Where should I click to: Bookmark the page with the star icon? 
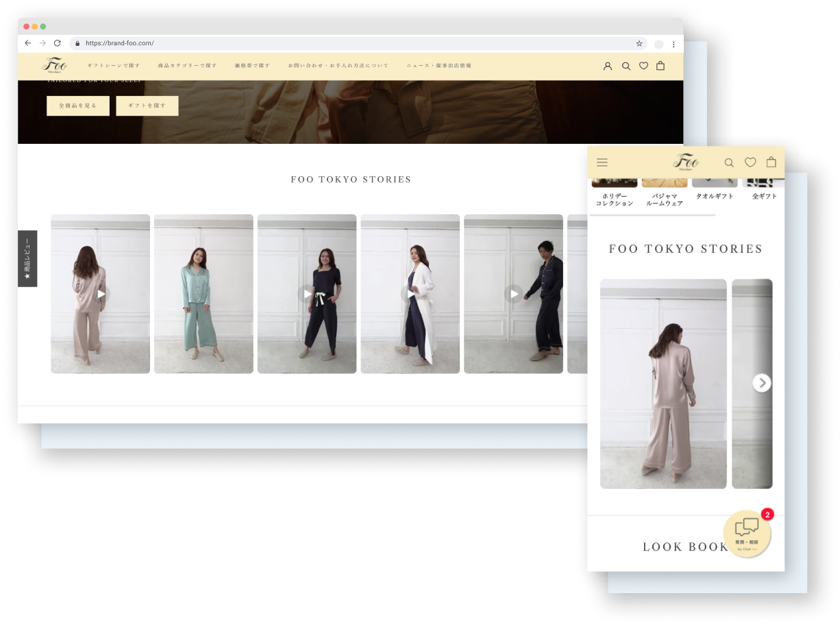(x=639, y=43)
